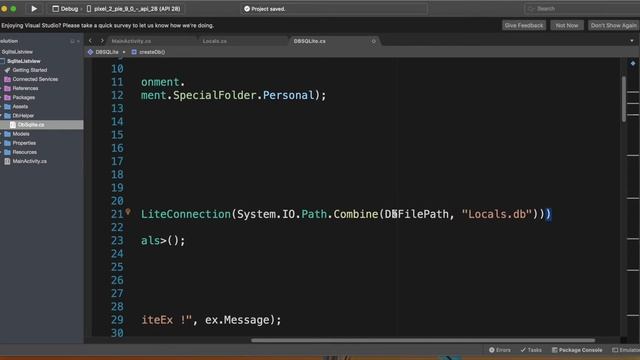The image size is (640, 360).
Task: Open the tab list dropdown arrow
Action: pyautogui.click(x=632, y=41)
